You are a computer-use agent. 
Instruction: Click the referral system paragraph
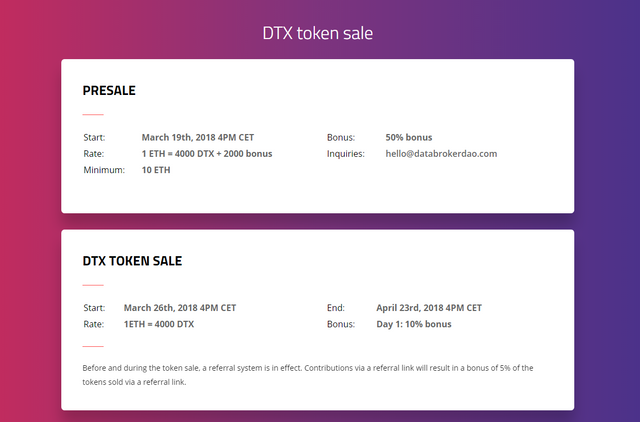308,375
